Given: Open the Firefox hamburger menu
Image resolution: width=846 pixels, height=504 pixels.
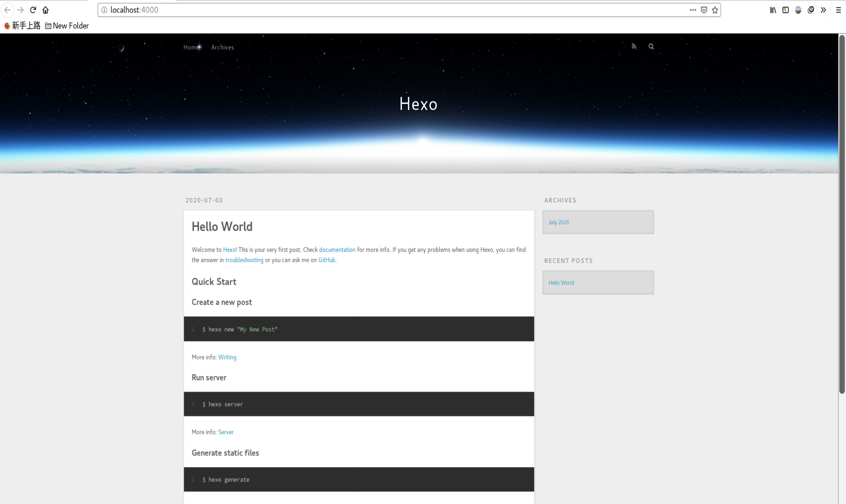Looking at the screenshot, I should pyautogui.click(x=838, y=10).
